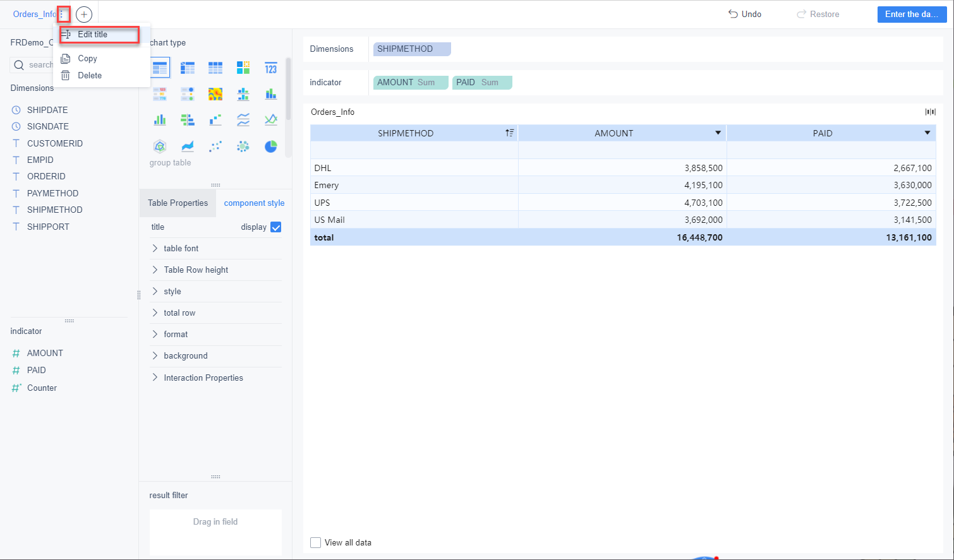Expand the background section
This screenshot has height=560, width=954.
coord(215,355)
